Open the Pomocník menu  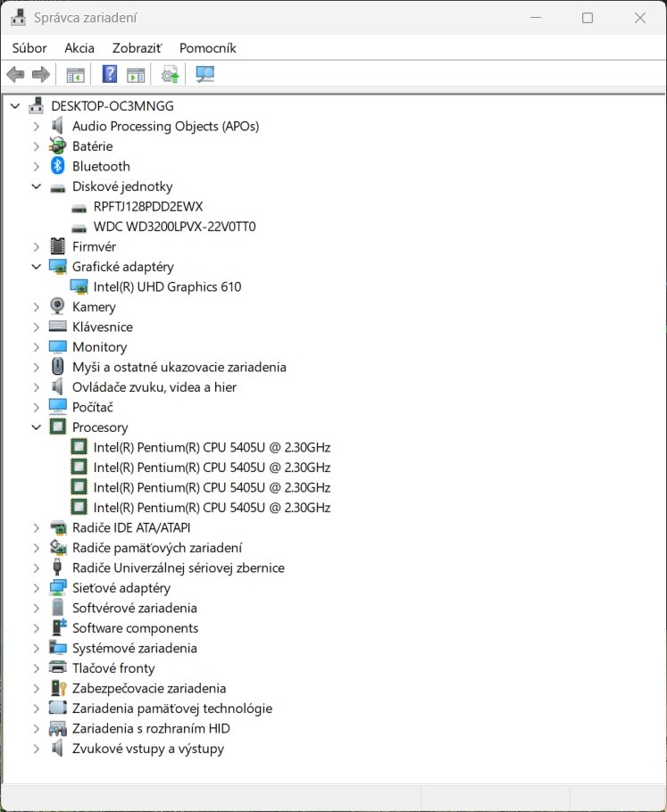(208, 48)
